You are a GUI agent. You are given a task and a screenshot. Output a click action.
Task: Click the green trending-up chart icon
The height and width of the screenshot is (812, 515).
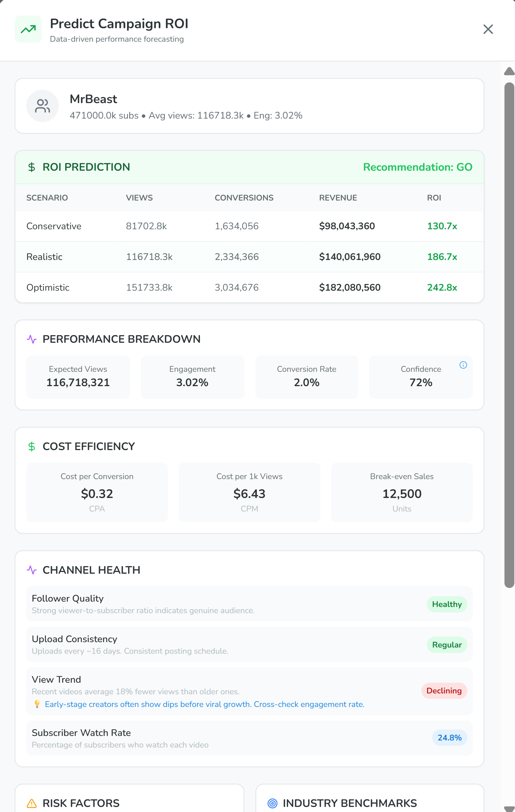[28, 29]
